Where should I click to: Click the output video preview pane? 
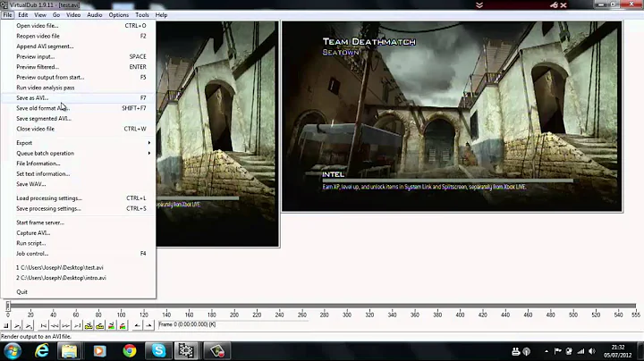452,116
